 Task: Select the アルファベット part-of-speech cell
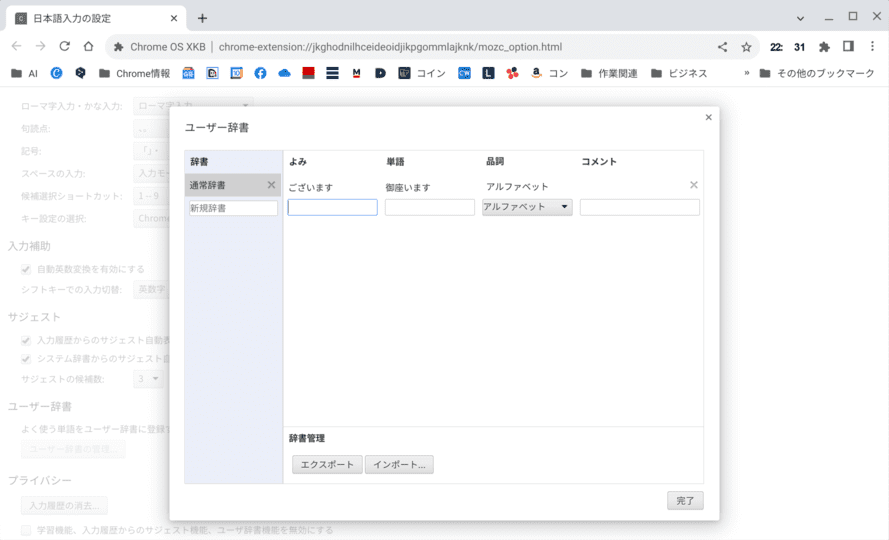point(517,187)
